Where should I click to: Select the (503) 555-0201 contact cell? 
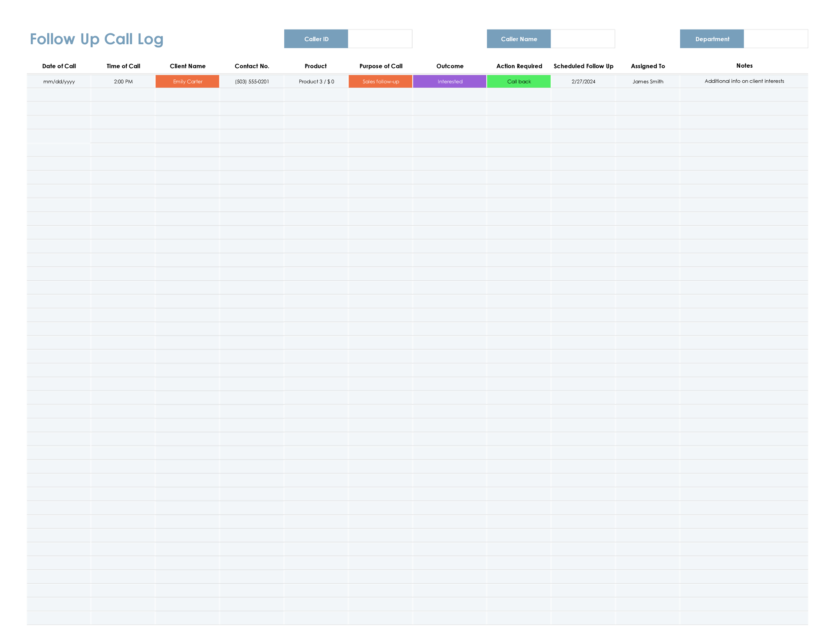pos(252,81)
